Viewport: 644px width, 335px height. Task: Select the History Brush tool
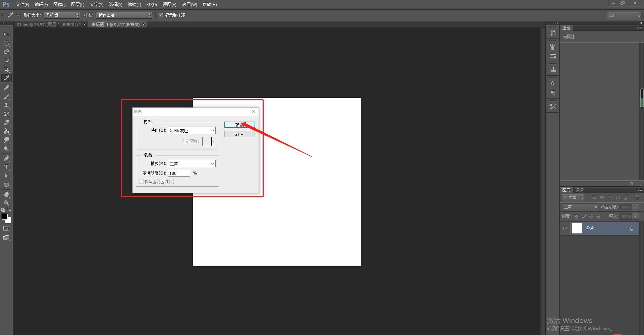(x=6, y=114)
